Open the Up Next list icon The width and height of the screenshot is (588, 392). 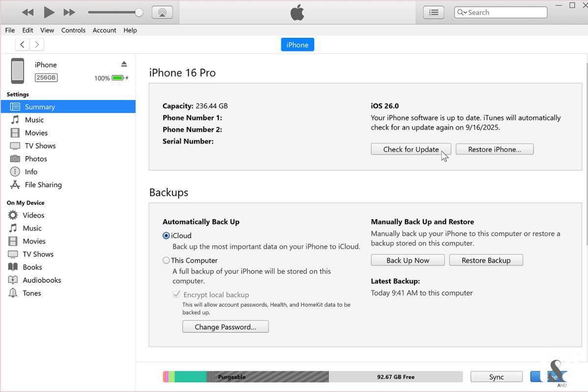(x=433, y=12)
